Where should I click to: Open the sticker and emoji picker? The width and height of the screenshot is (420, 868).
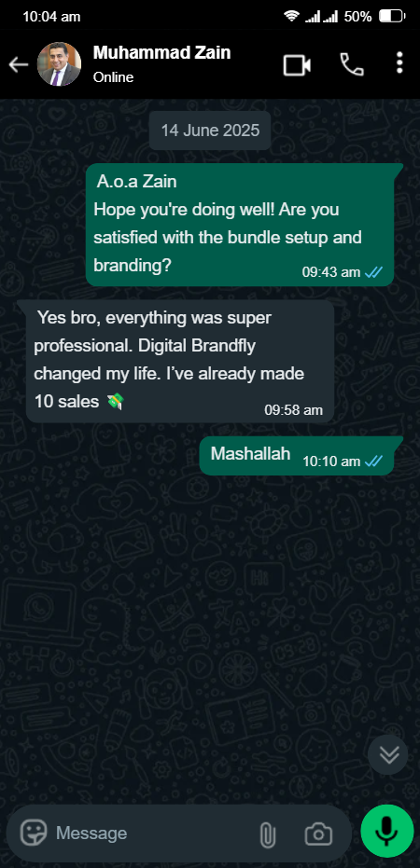[34, 833]
